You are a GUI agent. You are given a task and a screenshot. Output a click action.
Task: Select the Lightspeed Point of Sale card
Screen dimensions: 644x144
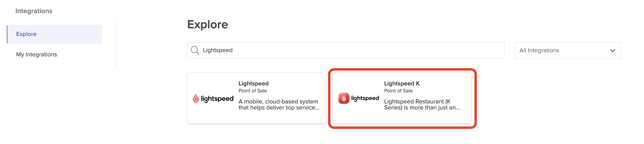click(256, 117)
